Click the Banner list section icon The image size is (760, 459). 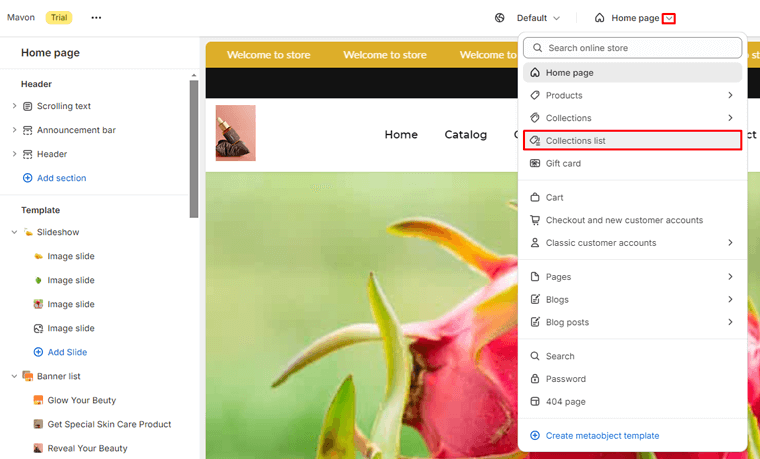coord(28,376)
